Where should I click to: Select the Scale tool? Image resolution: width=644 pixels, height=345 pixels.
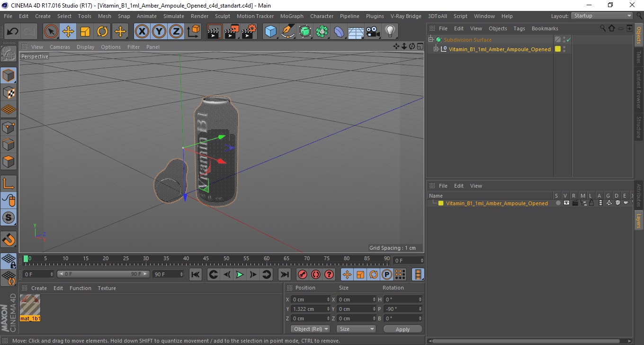85,32
